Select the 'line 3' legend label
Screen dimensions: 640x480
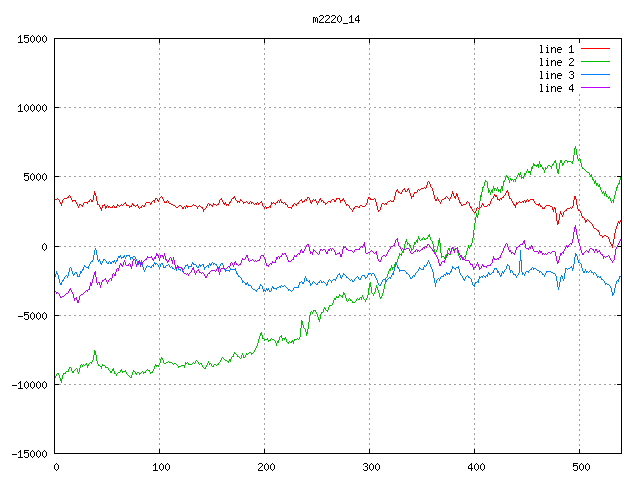[556, 75]
